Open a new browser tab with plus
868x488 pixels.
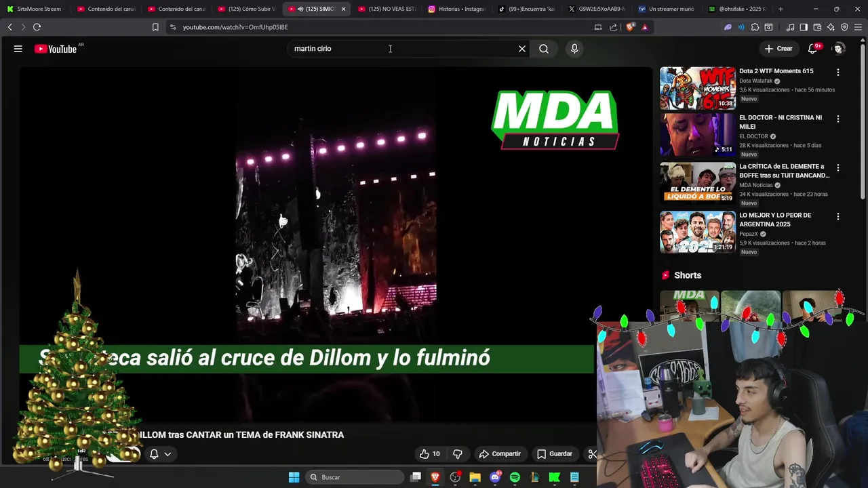pos(781,9)
